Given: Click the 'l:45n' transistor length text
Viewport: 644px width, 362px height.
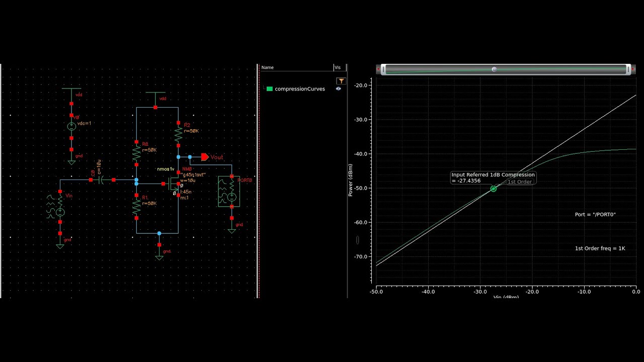Looking at the screenshot, I should tap(186, 192).
